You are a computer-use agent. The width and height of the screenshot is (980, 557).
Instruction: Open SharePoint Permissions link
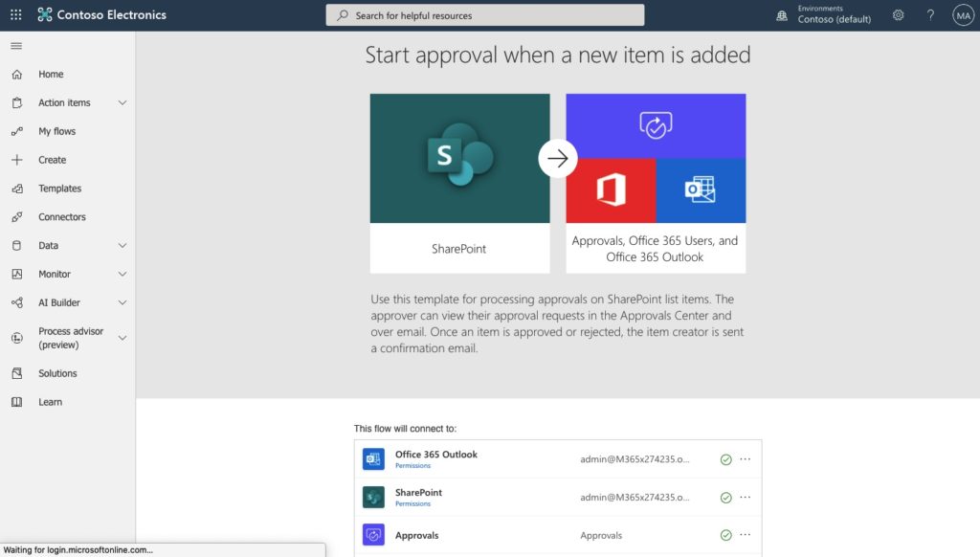pos(412,503)
